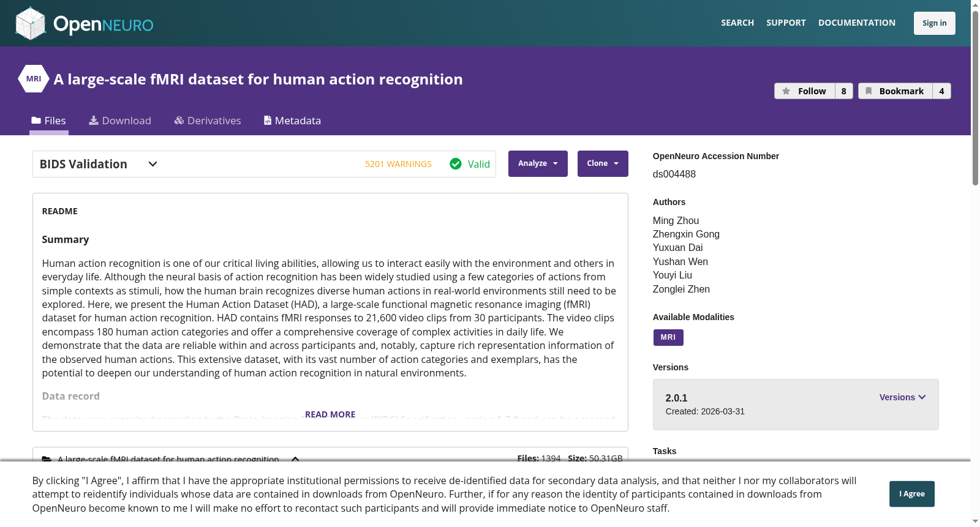This screenshot has width=980, height=527.
Task: Click the Sign in button
Action: pos(935,23)
